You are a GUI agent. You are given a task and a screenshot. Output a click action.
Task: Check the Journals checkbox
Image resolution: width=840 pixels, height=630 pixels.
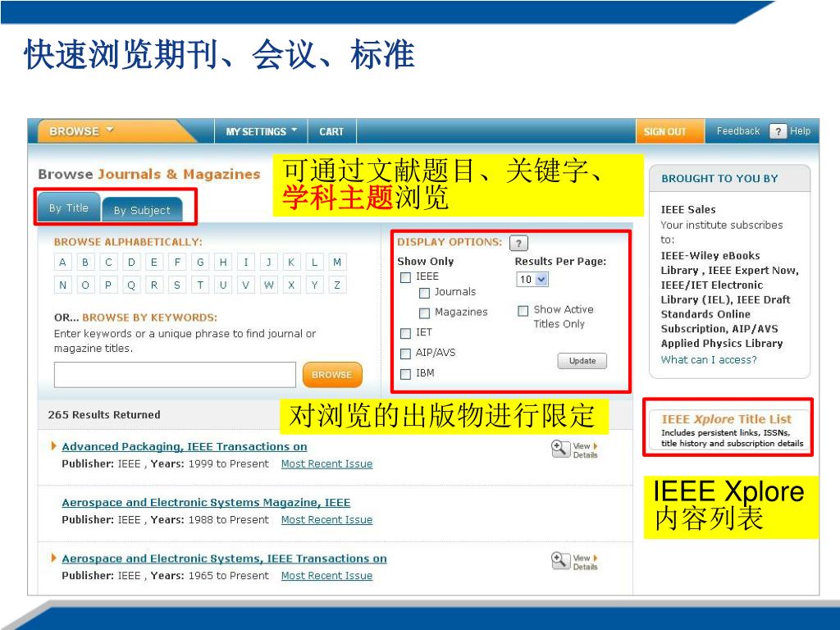pos(424,293)
